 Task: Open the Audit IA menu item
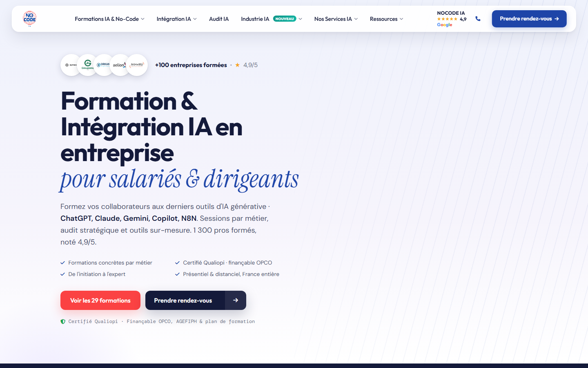pos(219,19)
